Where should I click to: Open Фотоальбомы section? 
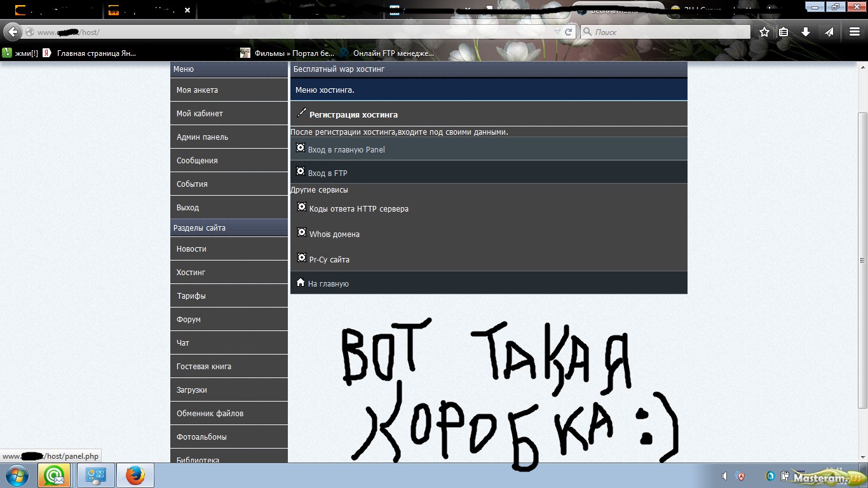click(229, 437)
